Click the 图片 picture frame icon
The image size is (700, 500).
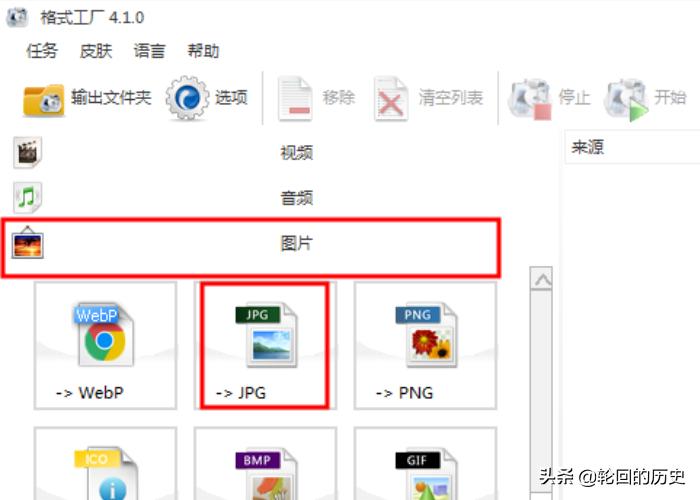28,242
